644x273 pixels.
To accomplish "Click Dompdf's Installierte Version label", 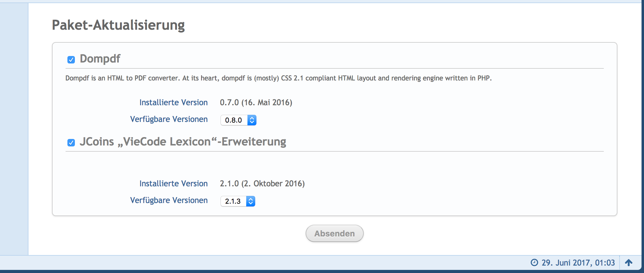I will point(174,102).
